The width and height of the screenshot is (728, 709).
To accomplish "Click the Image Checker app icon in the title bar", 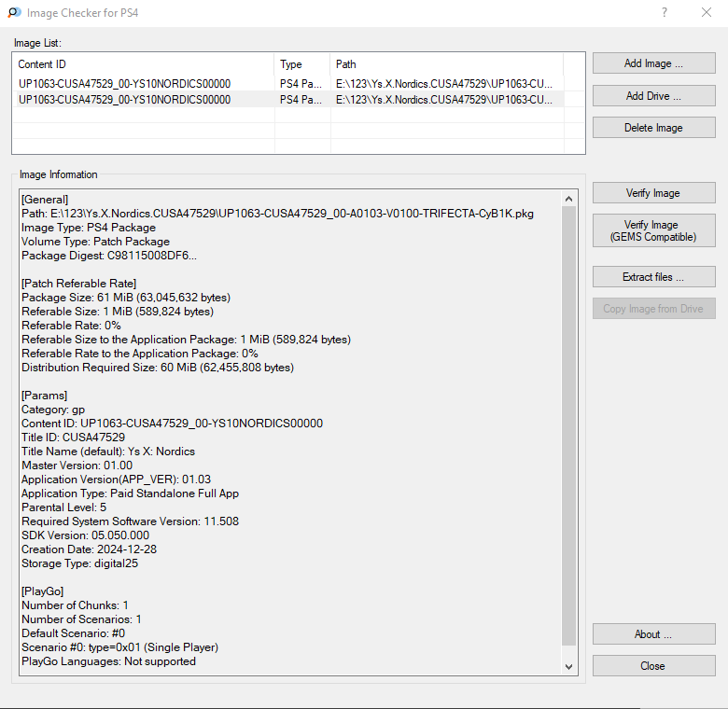I will point(14,12).
